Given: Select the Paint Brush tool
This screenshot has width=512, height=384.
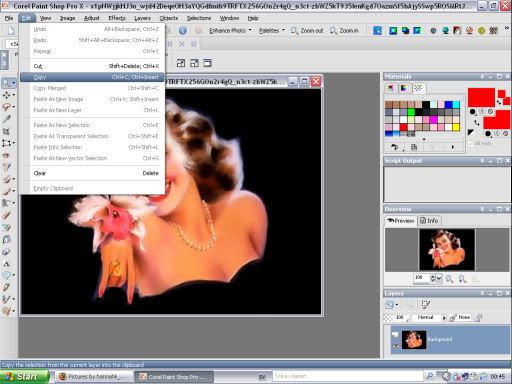Looking at the screenshot, I should [x=6, y=191].
